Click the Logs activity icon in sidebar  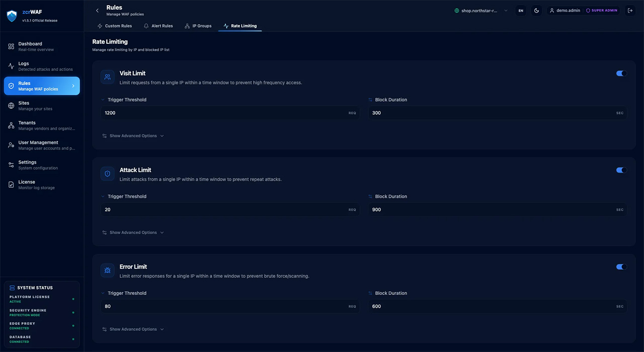(x=11, y=66)
